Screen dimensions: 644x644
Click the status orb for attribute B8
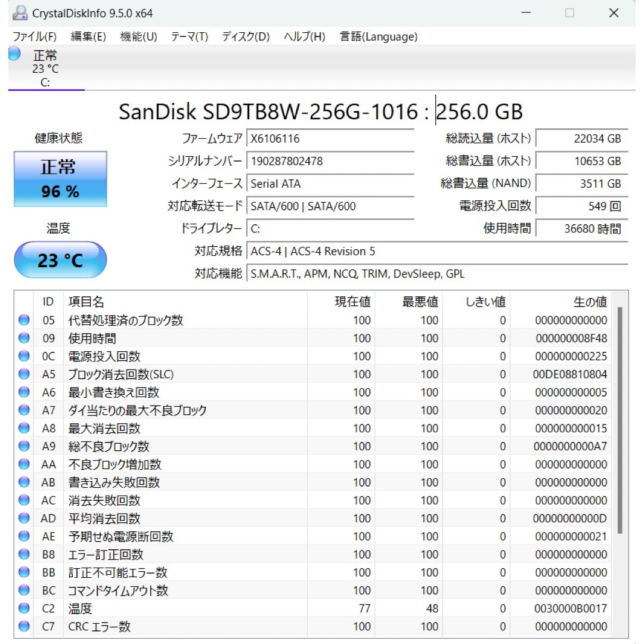(x=24, y=554)
